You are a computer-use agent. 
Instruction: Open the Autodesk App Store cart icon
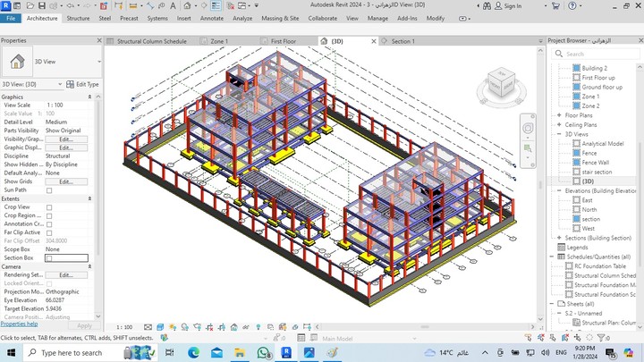pyautogui.click(x=555, y=5)
